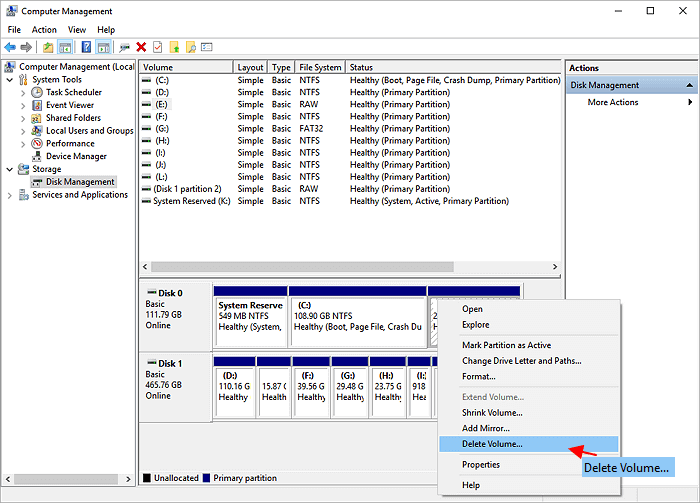Choose Delete Volume from context menu

coord(492,443)
